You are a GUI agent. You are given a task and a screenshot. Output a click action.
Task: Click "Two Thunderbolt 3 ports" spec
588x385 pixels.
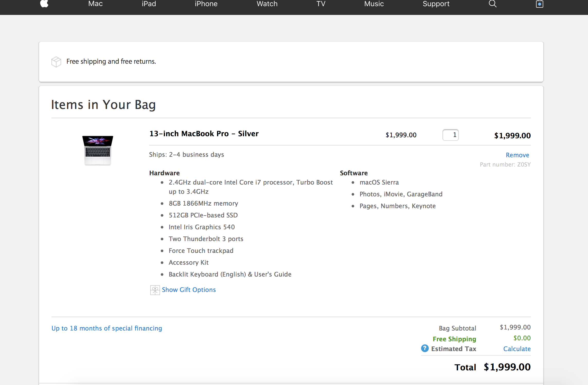point(206,239)
